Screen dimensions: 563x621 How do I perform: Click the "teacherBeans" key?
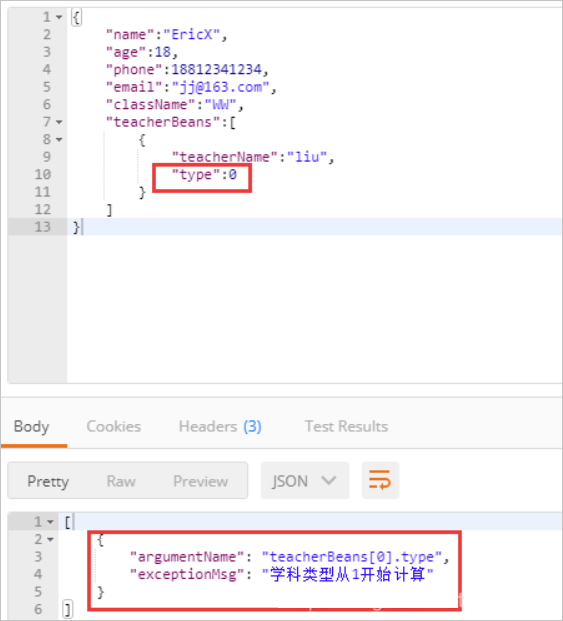(163, 122)
